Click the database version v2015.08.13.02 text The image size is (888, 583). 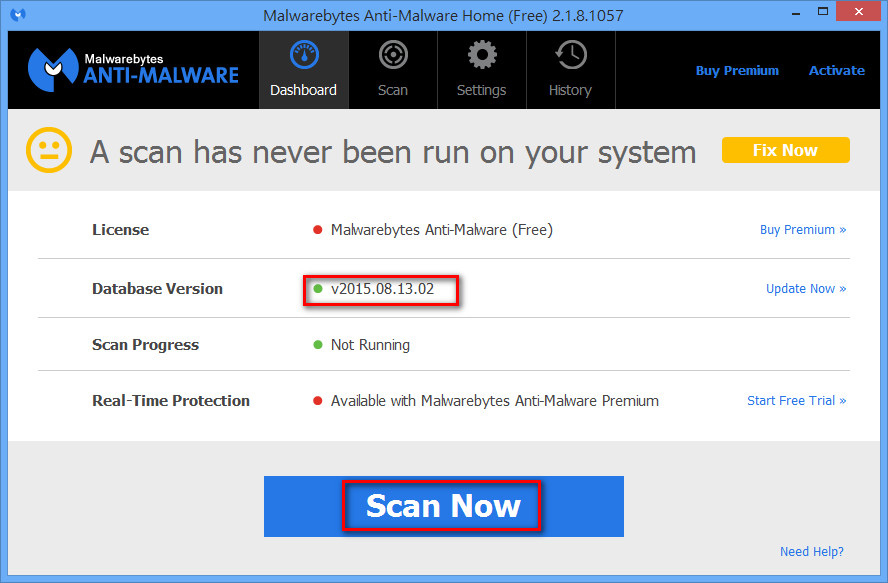(x=382, y=288)
